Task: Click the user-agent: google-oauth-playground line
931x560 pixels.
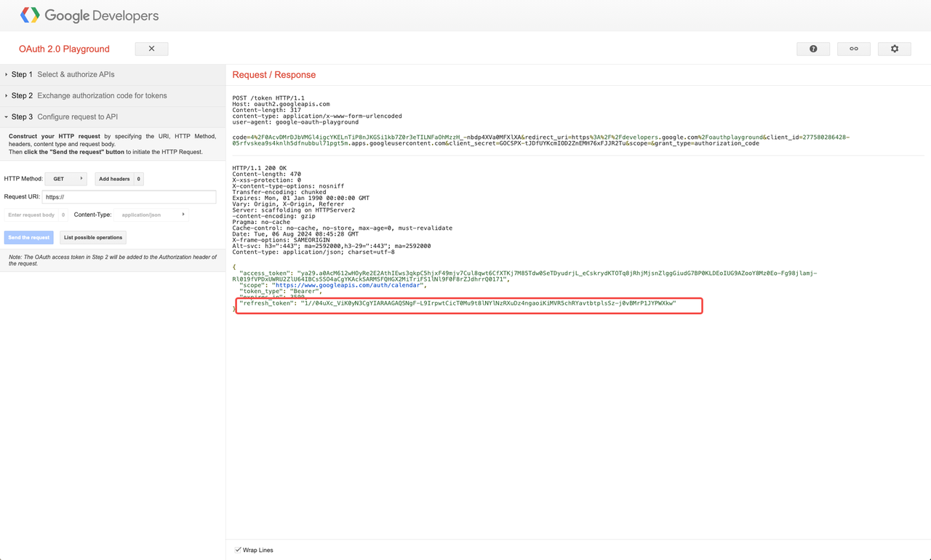Action: tap(295, 122)
